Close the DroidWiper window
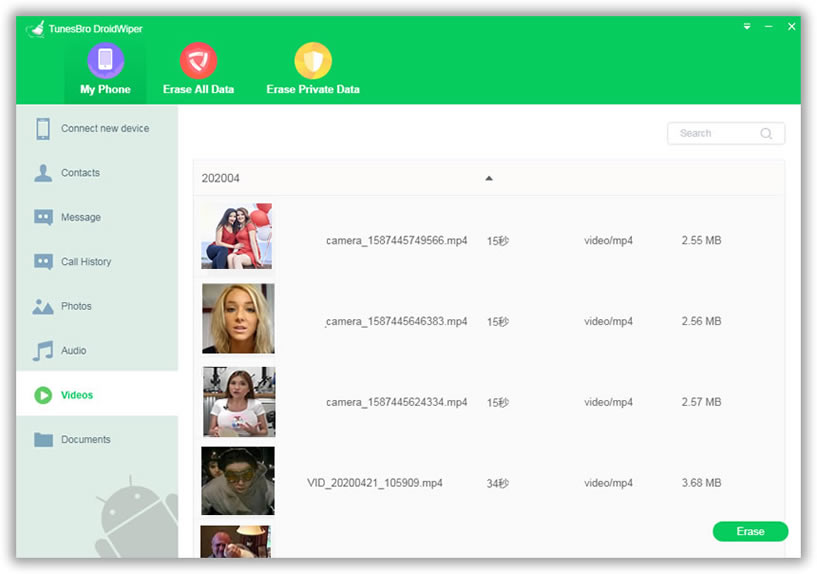 click(x=791, y=26)
